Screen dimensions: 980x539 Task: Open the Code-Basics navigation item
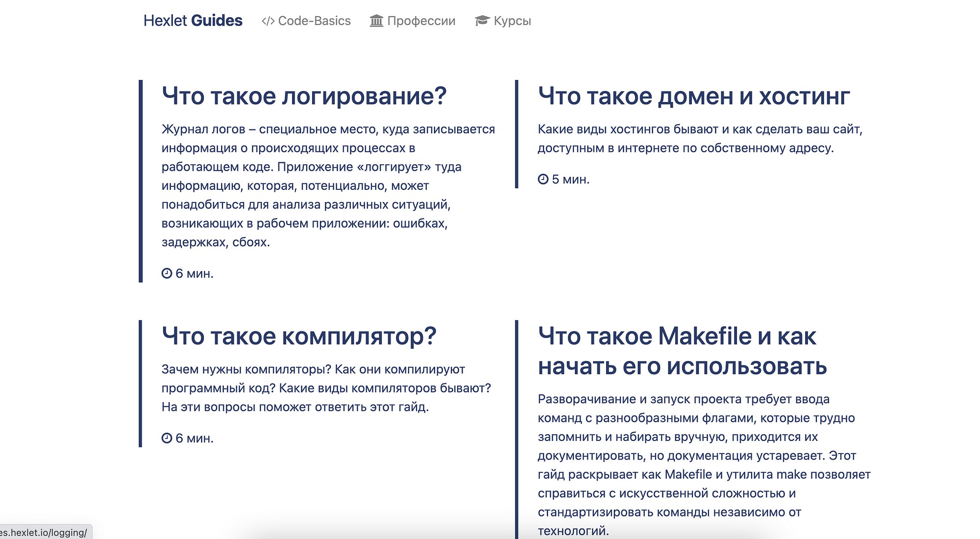coord(314,21)
